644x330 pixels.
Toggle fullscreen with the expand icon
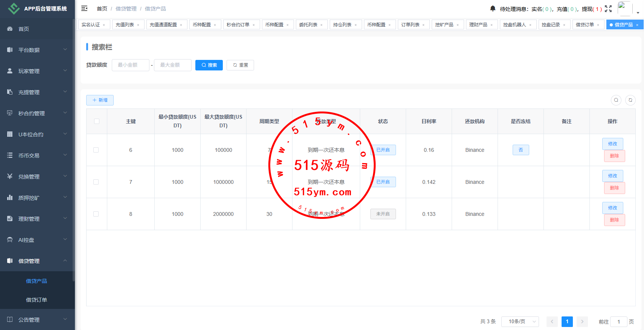(608, 9)
